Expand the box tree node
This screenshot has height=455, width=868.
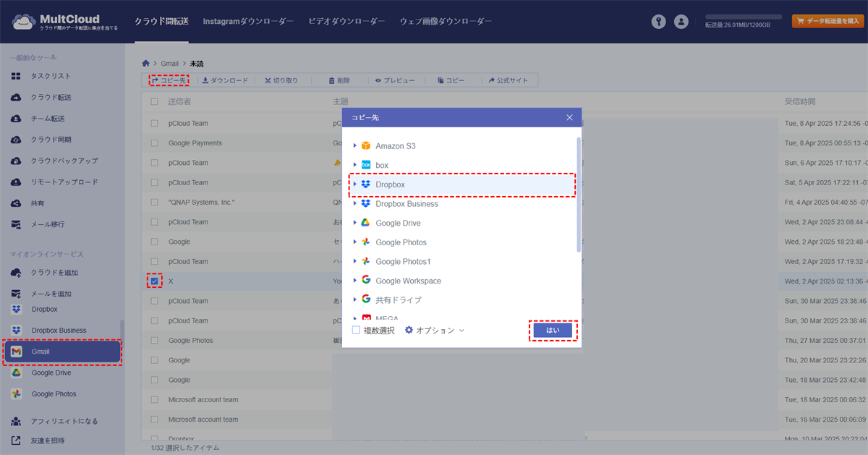coord(354,165)
